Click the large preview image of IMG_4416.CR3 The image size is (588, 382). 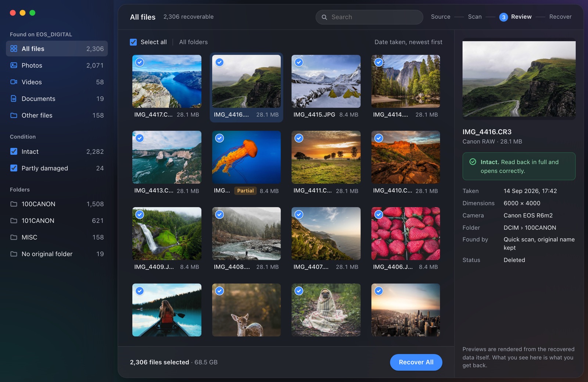(x=519, y=79)
